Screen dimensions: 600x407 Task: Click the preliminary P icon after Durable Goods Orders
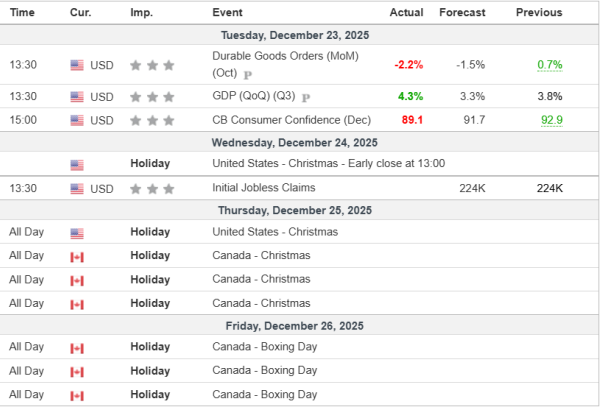(x=248, y=74)
